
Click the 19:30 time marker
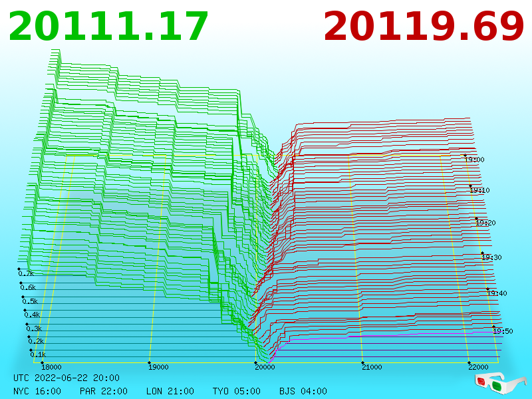point(491,257)
